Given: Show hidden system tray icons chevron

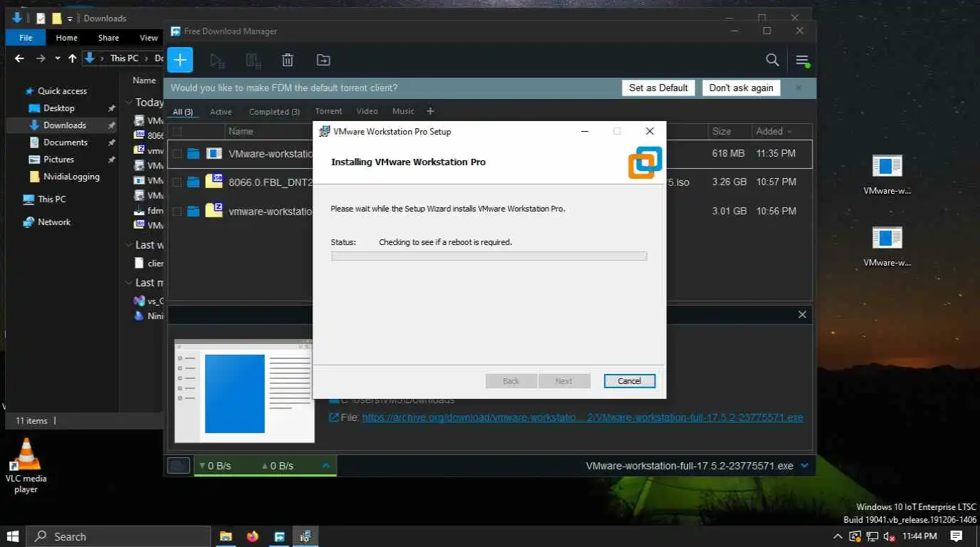Looking at the screenshot, I should [838, 536].
